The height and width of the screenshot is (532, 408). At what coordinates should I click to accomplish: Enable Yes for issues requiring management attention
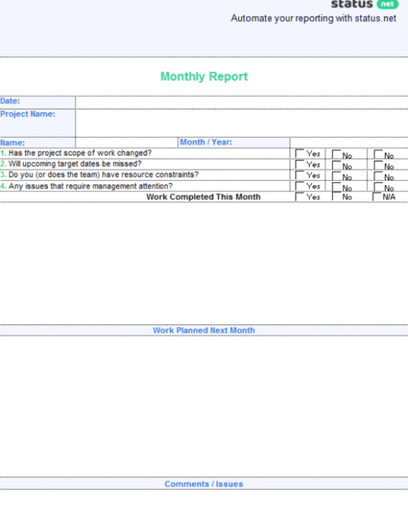300,186
